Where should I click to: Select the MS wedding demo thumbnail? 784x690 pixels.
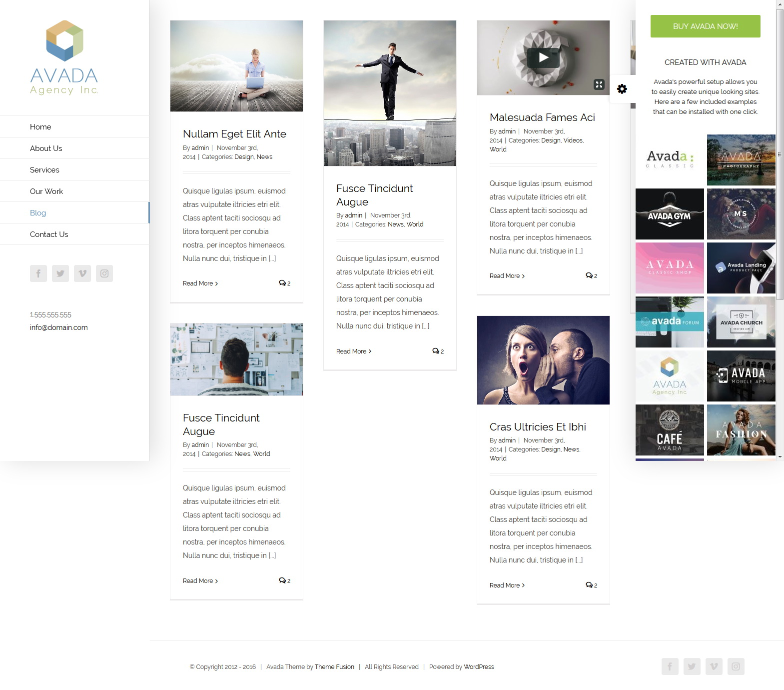741,214
